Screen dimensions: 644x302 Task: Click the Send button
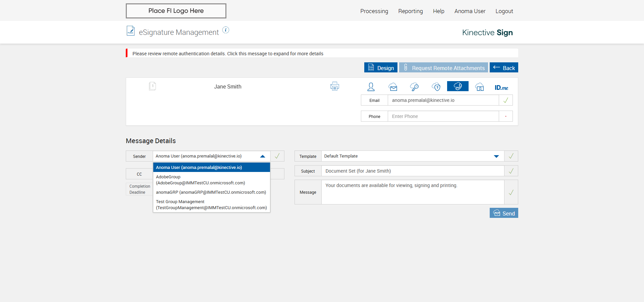pos(504,213)
